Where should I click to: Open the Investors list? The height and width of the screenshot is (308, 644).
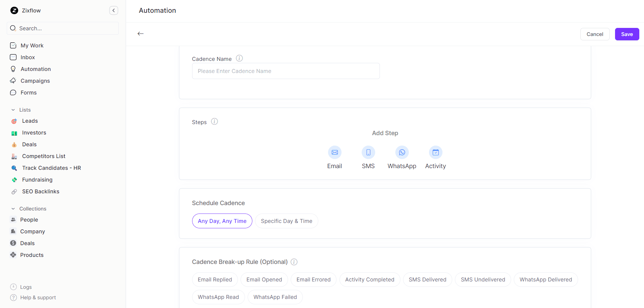34,132
